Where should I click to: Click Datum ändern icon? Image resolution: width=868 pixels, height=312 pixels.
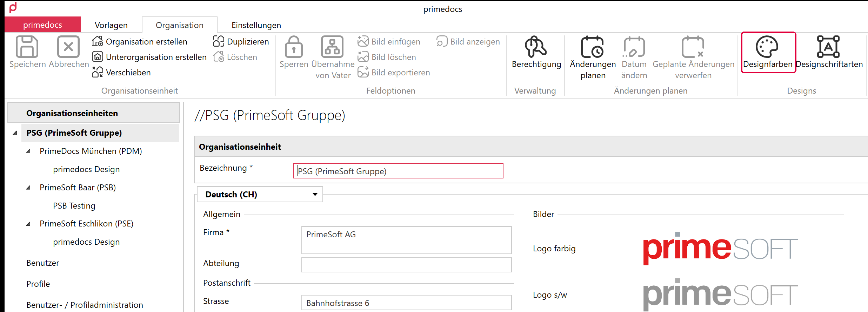(x=634, y=47)
